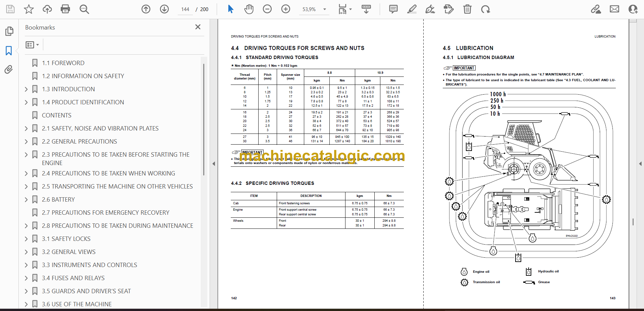Add file to starred favorites
Viewport: 644px width, 311px height.
click(x=29, y=9)
